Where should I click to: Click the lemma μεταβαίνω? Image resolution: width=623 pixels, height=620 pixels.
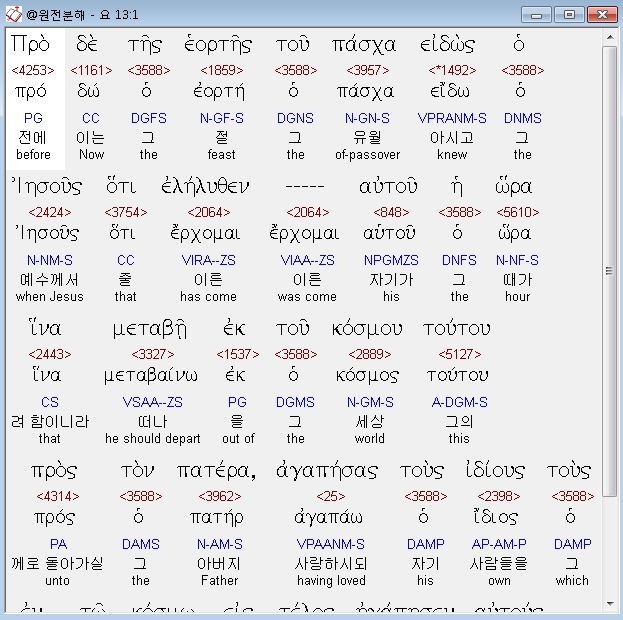point(151,375)
